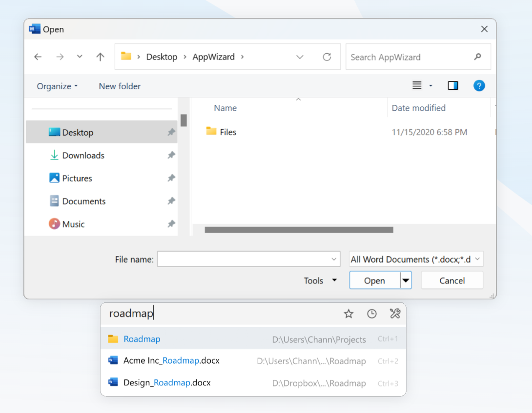Click the horizontal scrollbar in file list
The image size is (532, 413).
tap(299, 230)
